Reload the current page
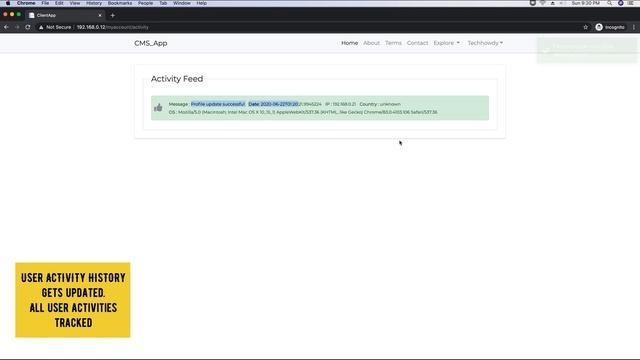Image resolution: width=640 pixels, height=360 pixels. pyautogui.click(x=28, y=27)
